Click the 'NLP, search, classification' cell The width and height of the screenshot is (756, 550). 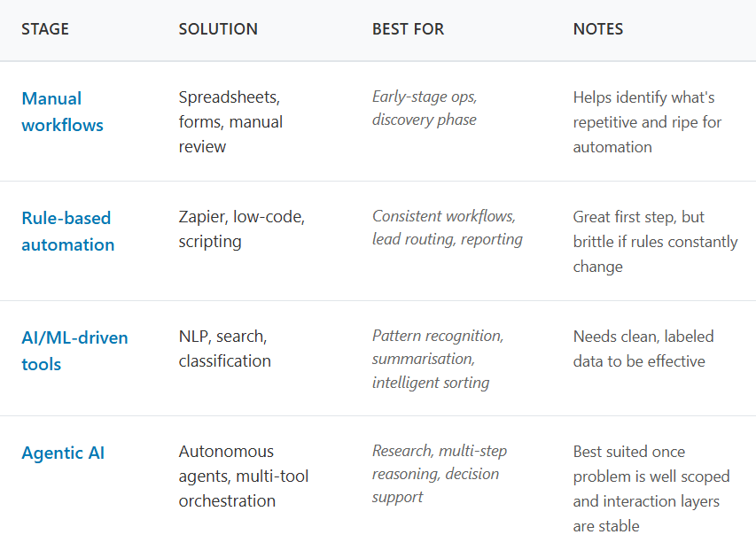tap(224, 349)
